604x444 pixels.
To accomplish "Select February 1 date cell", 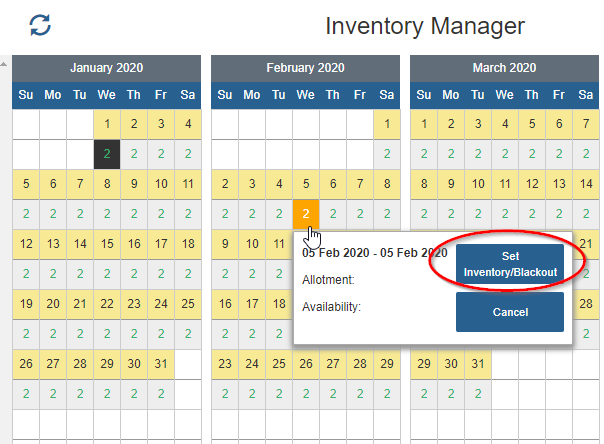I will click(387, 124).
